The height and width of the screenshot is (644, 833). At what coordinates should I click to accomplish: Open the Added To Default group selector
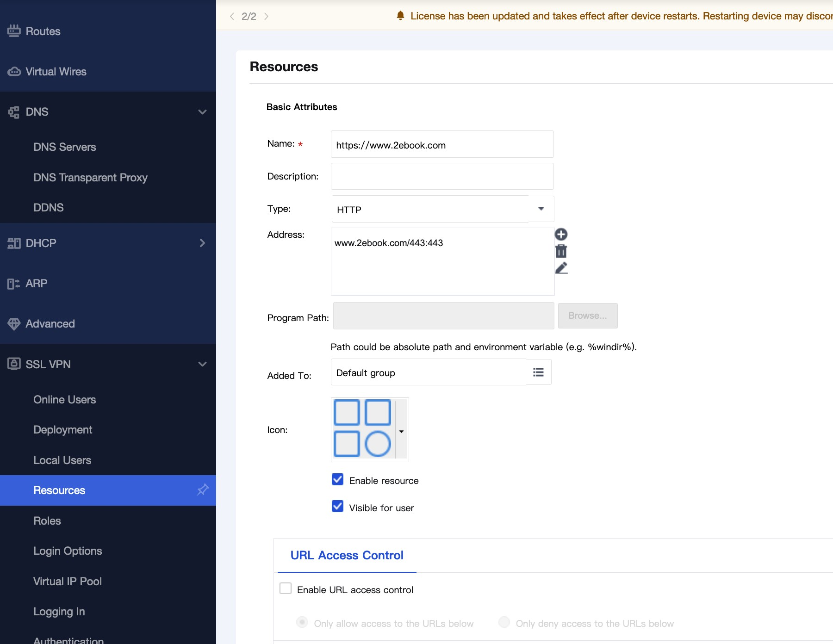tap(441, 372)
